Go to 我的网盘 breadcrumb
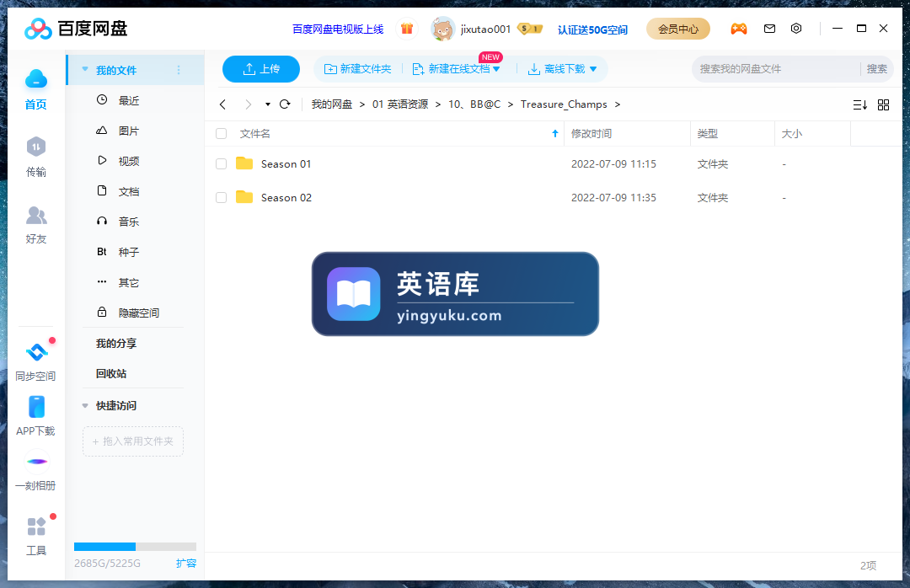 click(x=332, y=104)
